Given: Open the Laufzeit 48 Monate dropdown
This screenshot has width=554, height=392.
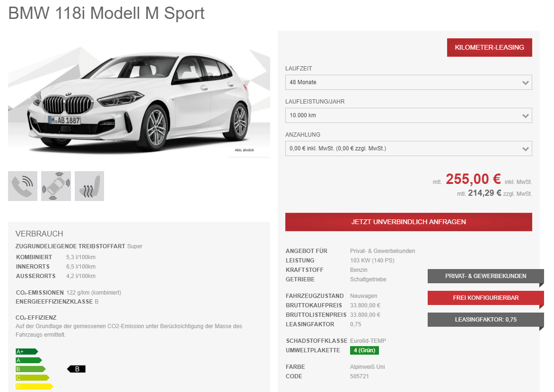Looking at the screenshot, I should click(408, 82).
